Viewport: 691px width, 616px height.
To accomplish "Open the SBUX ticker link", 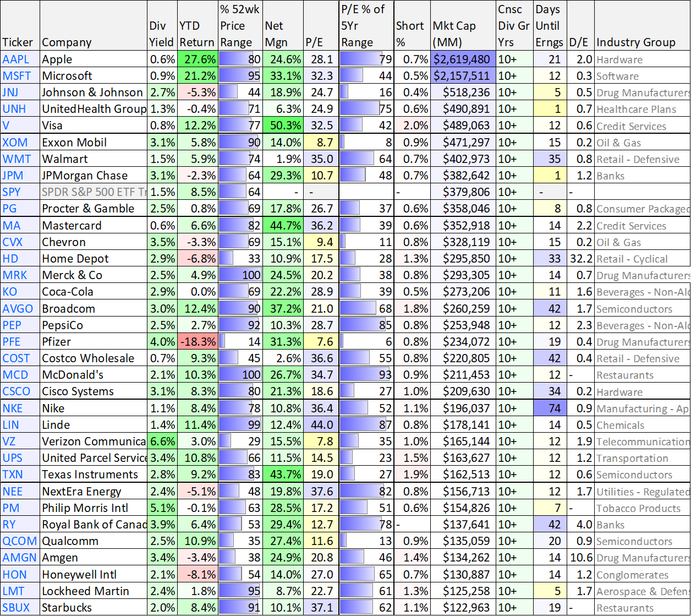I will 16,608.
